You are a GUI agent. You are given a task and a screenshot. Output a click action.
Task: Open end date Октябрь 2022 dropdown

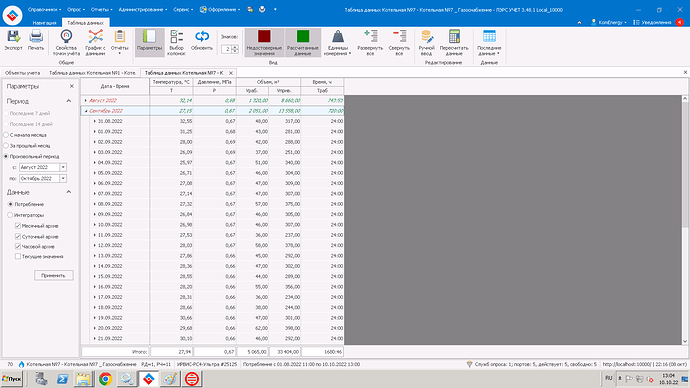[x=63, y=179]
